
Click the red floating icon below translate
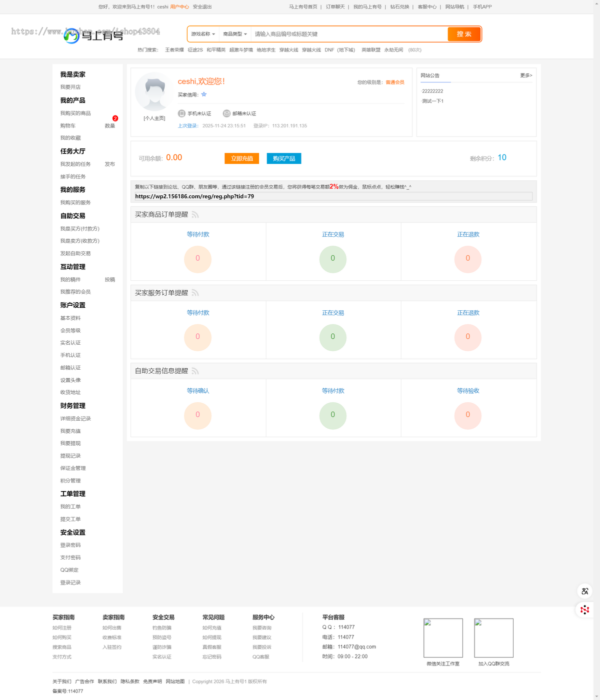[x=585, y=610]
